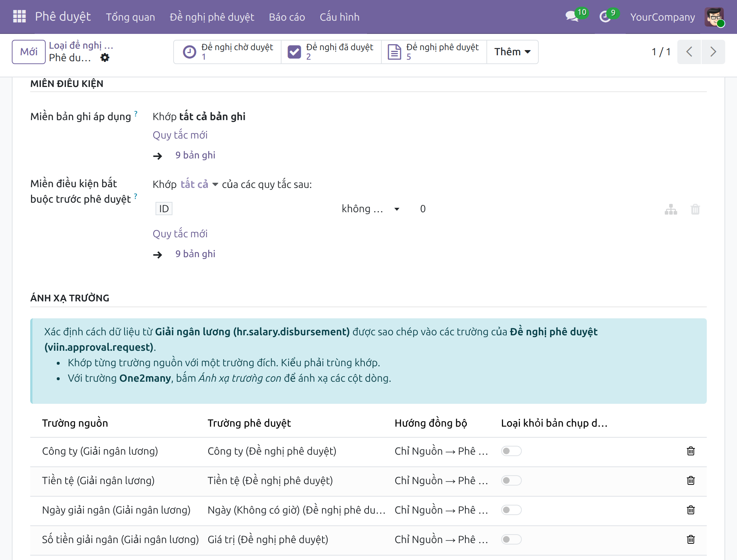Image resolution: width=737 pixels, height=560 pixels.
Task: Open the gear actions icon beside Phê du…
Action: coord(105,58)
